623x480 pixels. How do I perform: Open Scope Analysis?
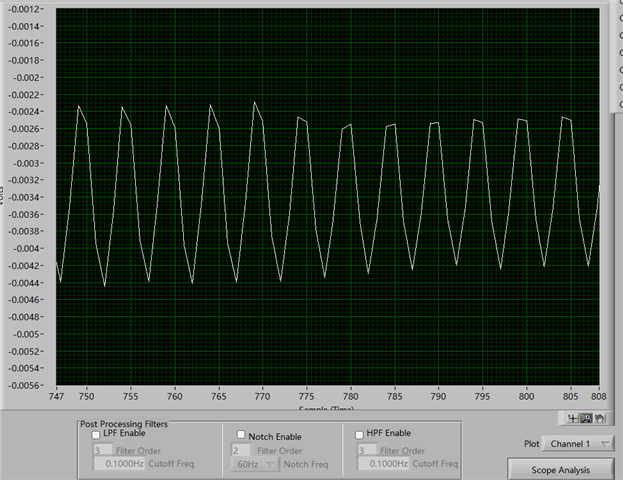click(x=561, y=470)
